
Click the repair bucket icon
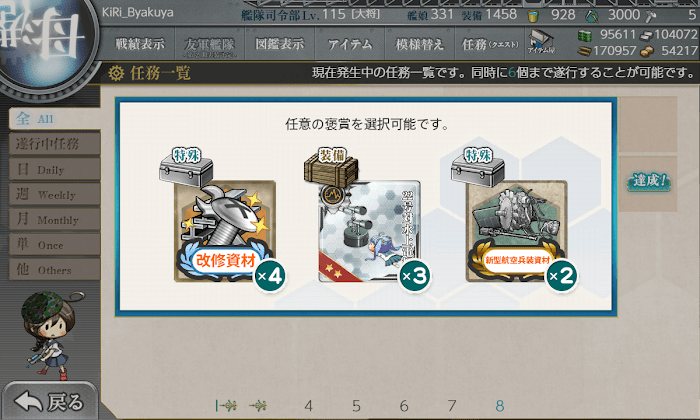(x=533, y=16)
